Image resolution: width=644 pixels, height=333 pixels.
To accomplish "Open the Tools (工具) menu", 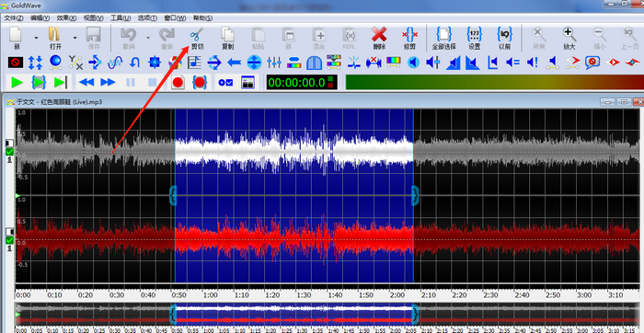I will (121, 18).
